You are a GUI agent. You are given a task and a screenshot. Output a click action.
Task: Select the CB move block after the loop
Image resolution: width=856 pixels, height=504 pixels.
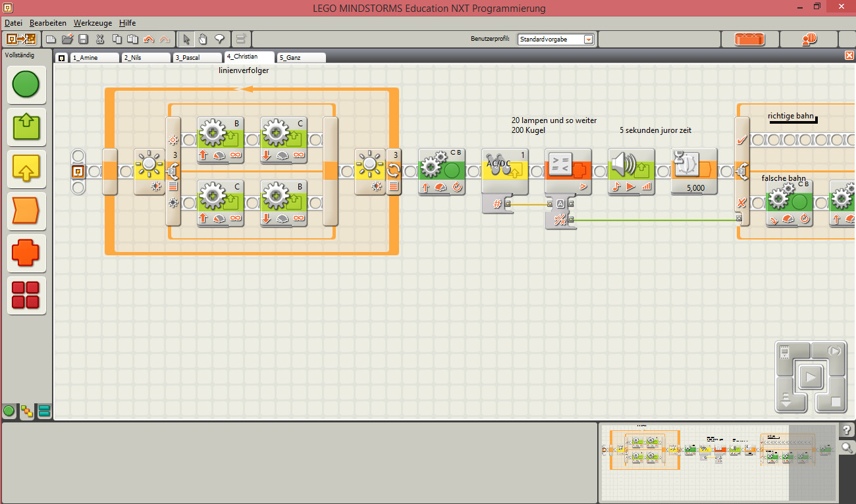pyautogui.click(x=442, y=172)
